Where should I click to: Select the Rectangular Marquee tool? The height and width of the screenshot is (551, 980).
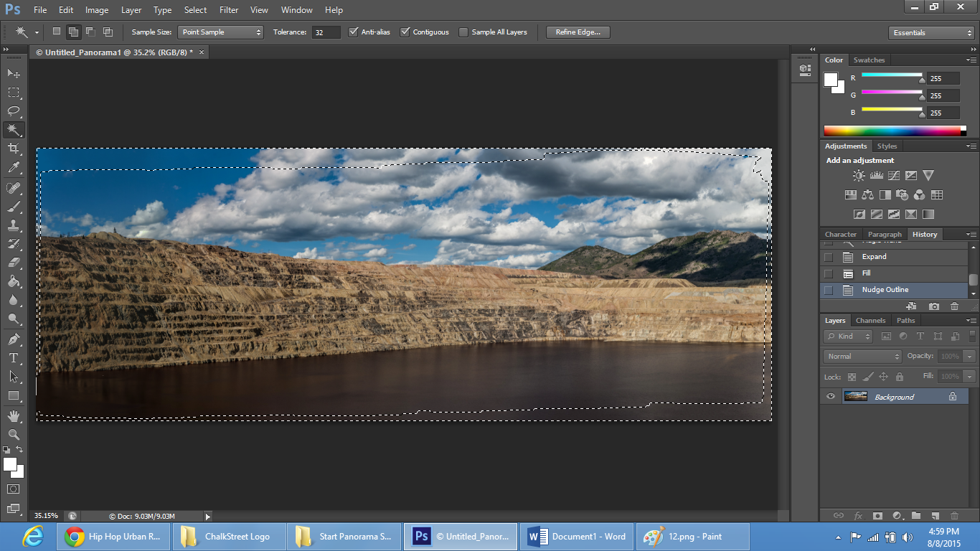(14, 93)
